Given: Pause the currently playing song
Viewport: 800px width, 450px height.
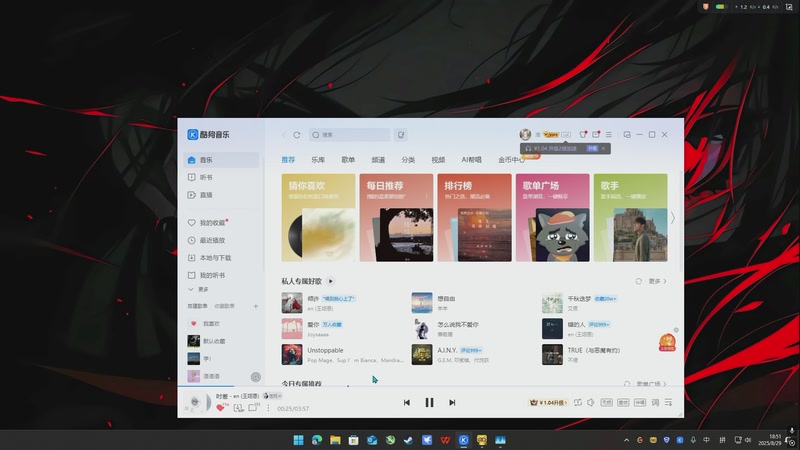Looking at the screenshot, I should [x=429, y=403].
